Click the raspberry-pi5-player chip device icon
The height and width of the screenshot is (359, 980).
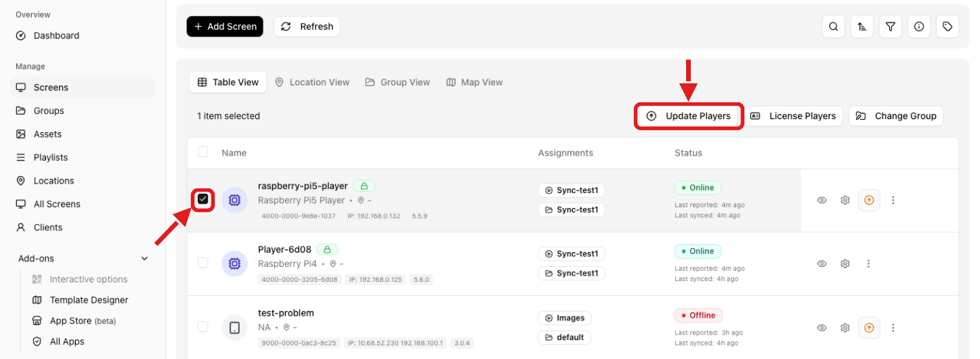pos(234,200)
